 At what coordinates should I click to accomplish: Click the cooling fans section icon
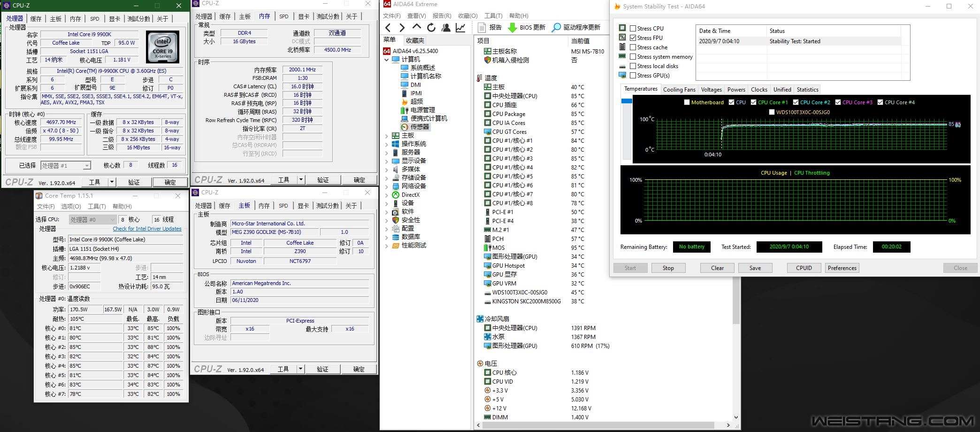click(480, 319)
